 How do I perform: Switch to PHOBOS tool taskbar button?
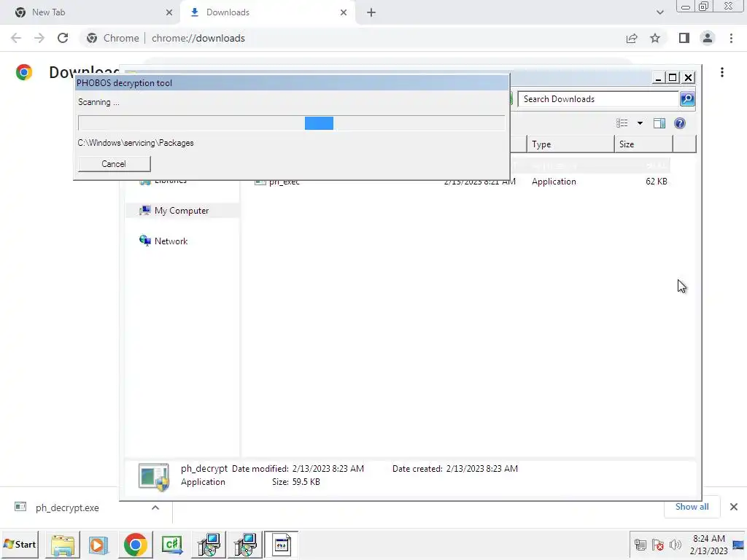(x=281, y=545)
